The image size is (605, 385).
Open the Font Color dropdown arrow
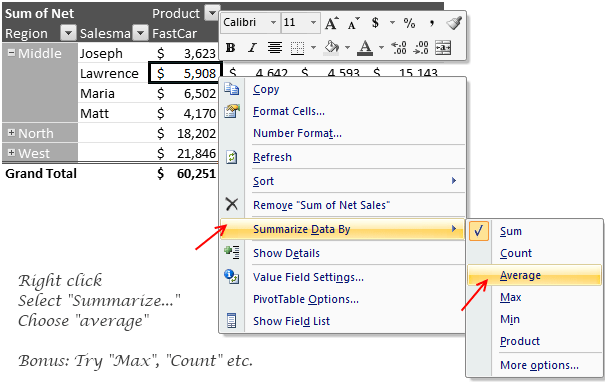point(381,48)
